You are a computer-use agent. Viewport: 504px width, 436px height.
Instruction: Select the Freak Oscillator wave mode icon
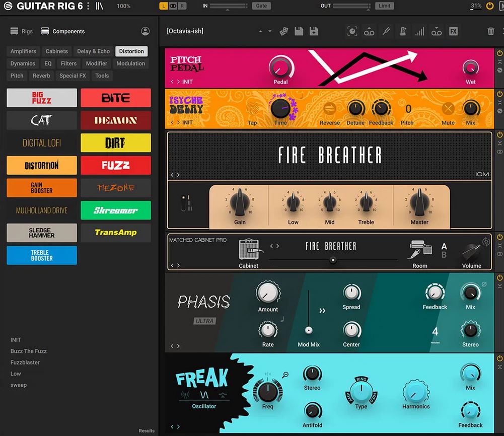pyautogui.click(x=204, y=395)
